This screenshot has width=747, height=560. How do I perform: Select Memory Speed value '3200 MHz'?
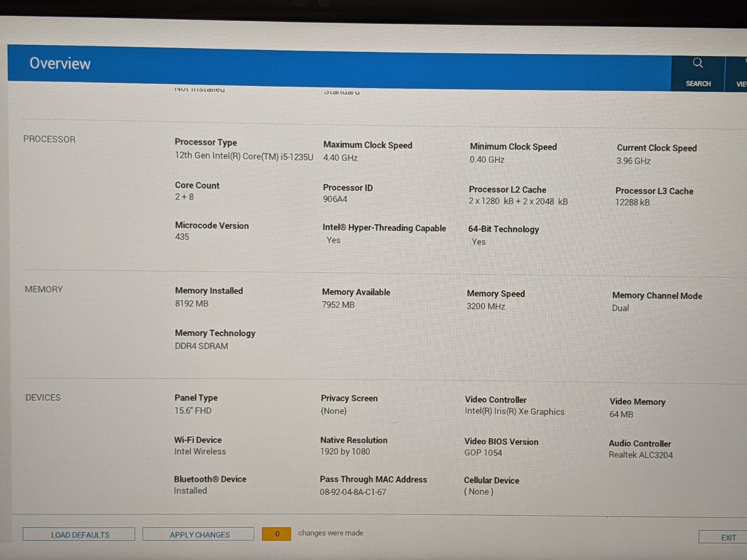(x=486, y=307)
